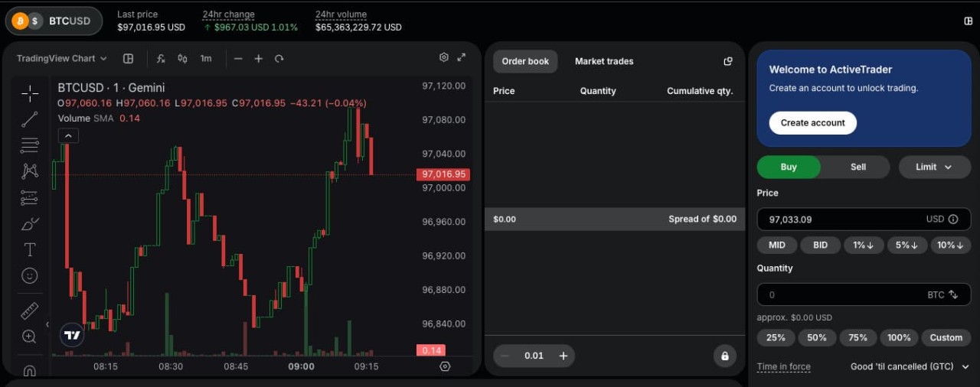Open chart settings gear icon
This screenshot has width=980, height=387.
coord(443,57)
